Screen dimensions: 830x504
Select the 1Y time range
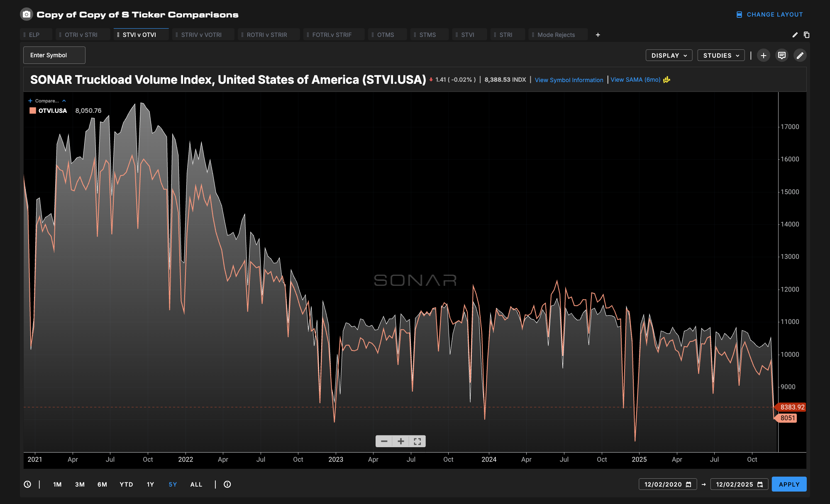[150, 485]
